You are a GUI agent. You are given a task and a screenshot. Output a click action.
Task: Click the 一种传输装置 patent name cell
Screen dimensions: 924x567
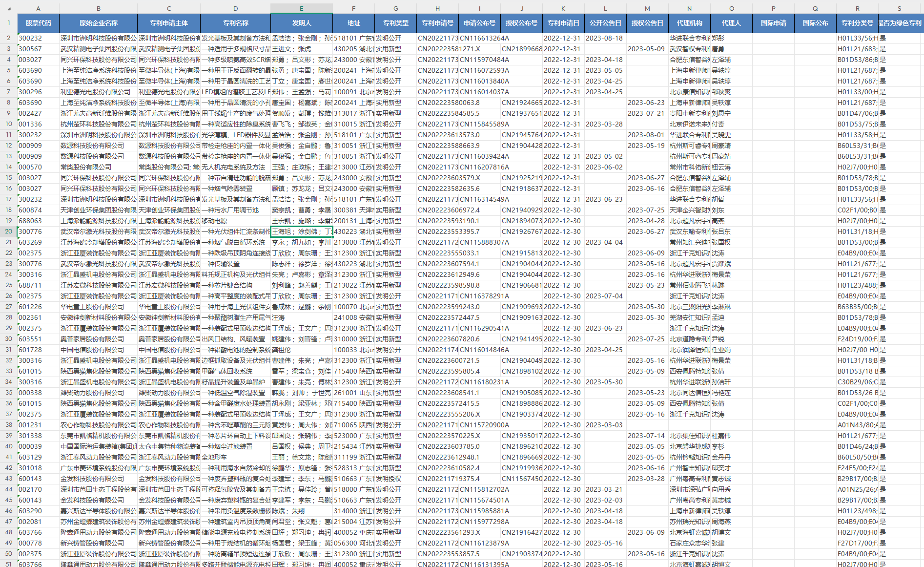pos(236,264)
